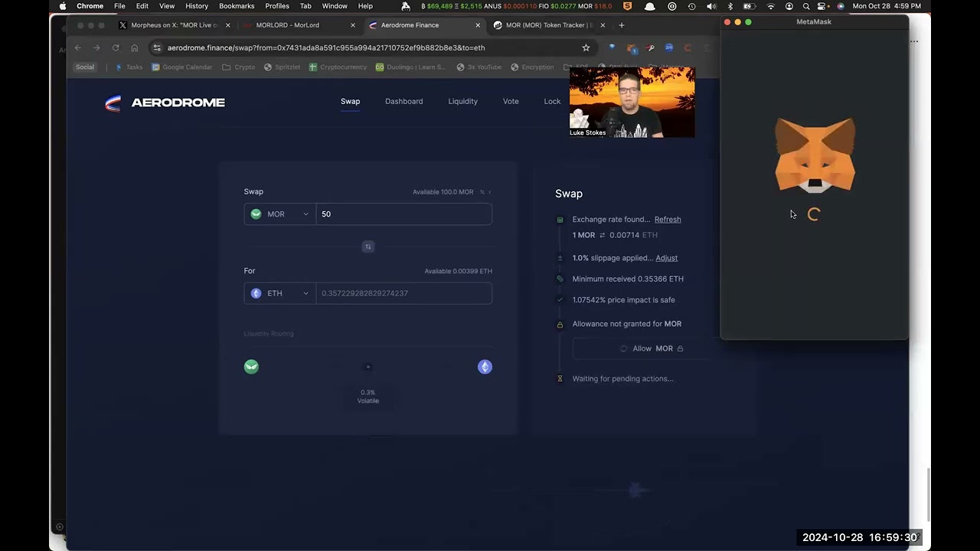980x551 pixels.
Task: Click the 'Minimum received 0.35366 ETH' text
Action: tap(628, 279)
